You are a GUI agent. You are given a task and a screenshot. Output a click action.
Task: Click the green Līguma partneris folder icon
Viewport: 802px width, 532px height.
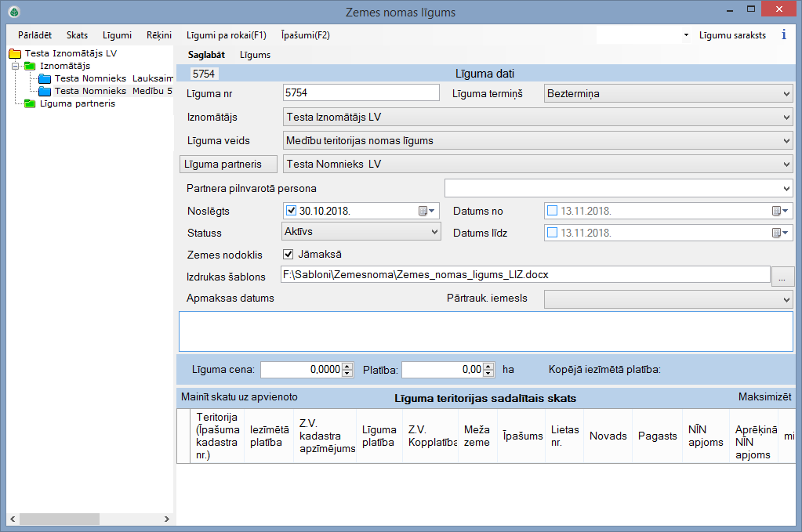pos(31,103)
